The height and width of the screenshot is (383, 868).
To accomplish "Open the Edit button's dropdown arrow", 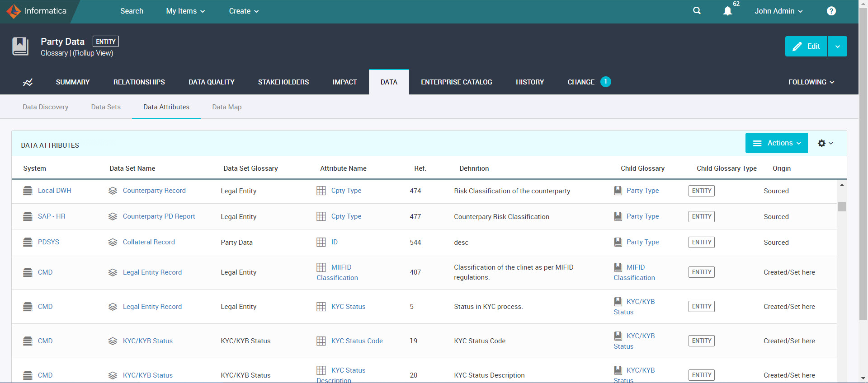I will click(x=838, y=47).
